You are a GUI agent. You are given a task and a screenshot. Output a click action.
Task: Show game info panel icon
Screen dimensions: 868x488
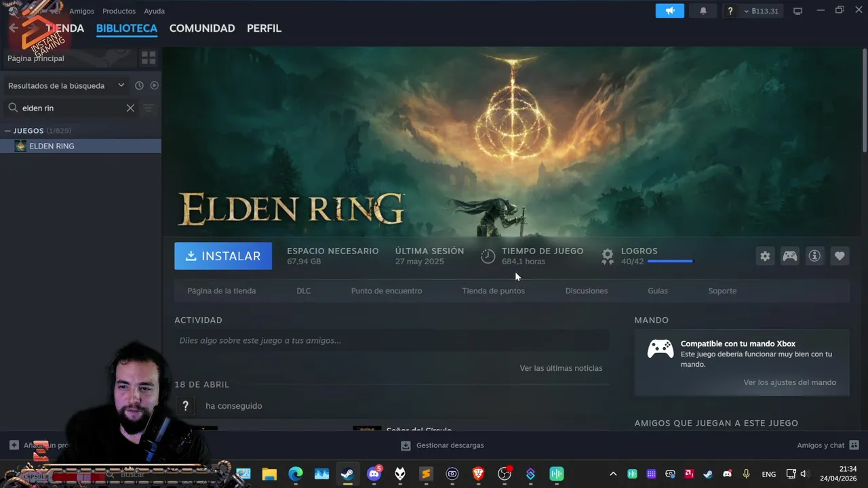[x=814, y=256]
